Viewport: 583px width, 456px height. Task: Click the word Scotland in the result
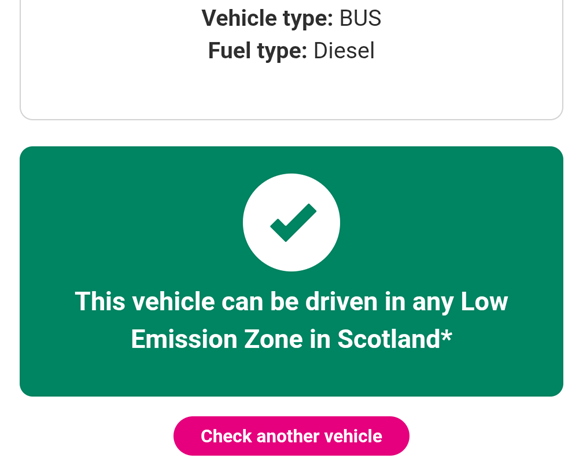(x=389, y=339)
